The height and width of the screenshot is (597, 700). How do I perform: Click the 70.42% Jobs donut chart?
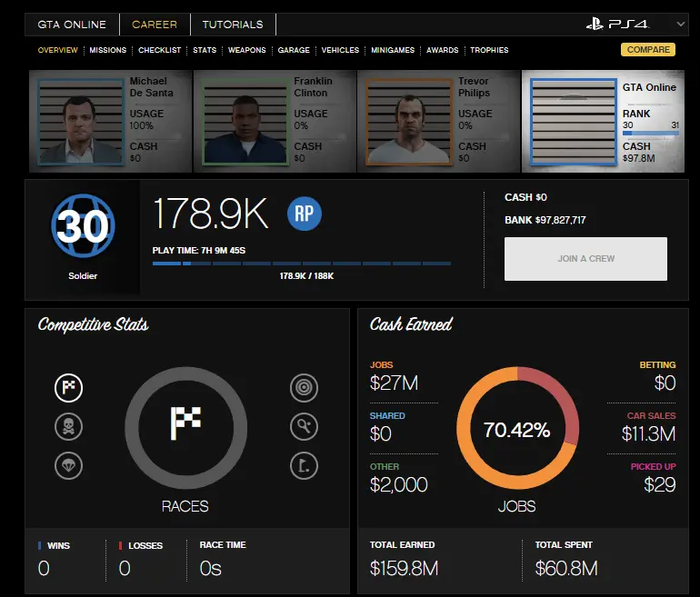517,428
